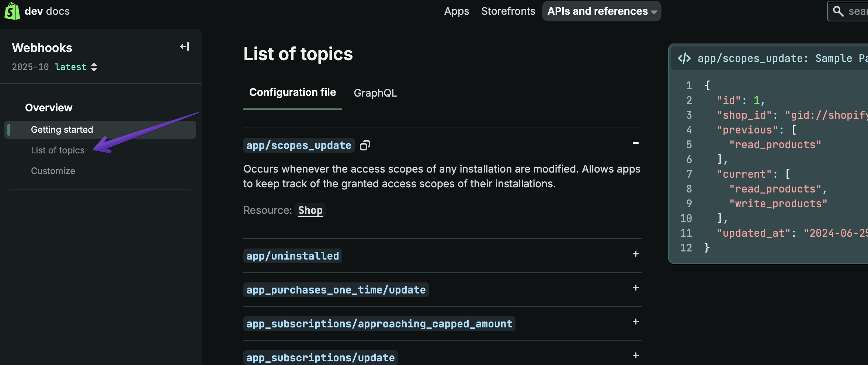Viewport: 868px width, 365px height.
Task: Expand the app/uninstalled topic
Action: coord(635,254)
